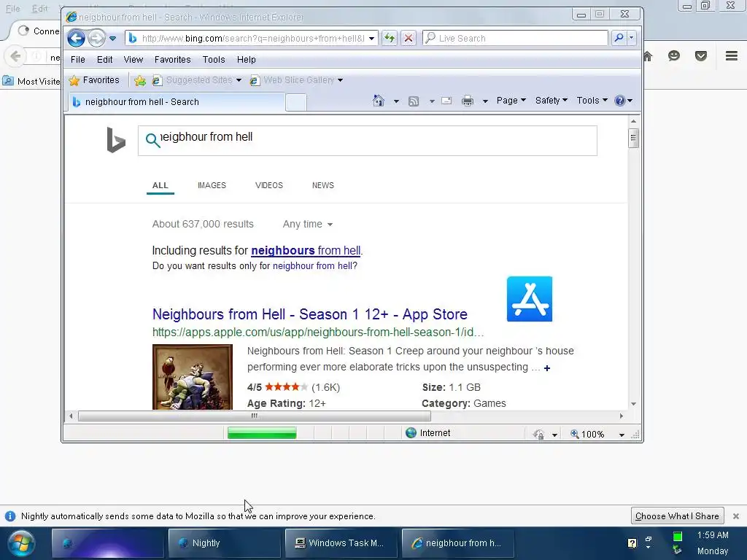The image size is (747, 560).
Task: Run the Live Search magnifier button
Action: pyautogui.click(x=619, y=38)
